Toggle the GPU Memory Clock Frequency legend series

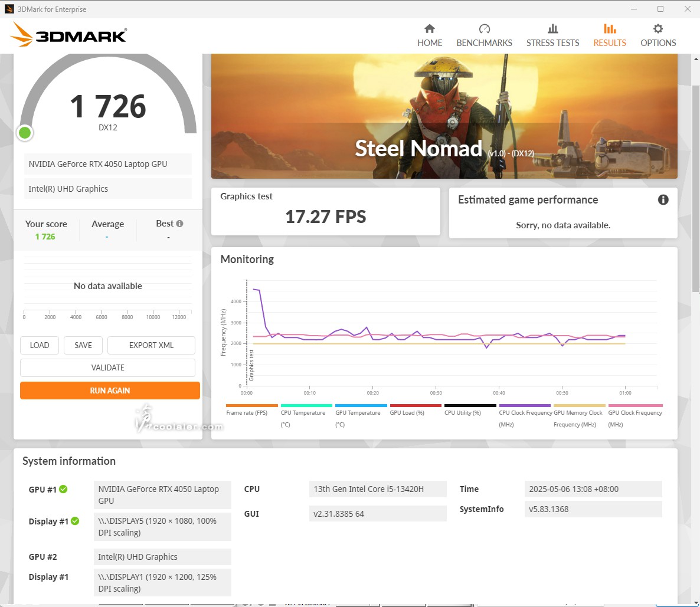(x=579, y=416)
